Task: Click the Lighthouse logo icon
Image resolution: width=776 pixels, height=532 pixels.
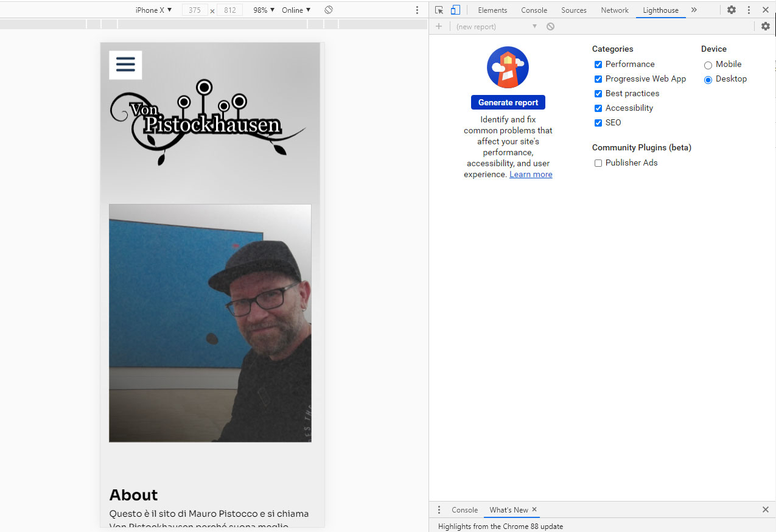Action: [508, 67]
